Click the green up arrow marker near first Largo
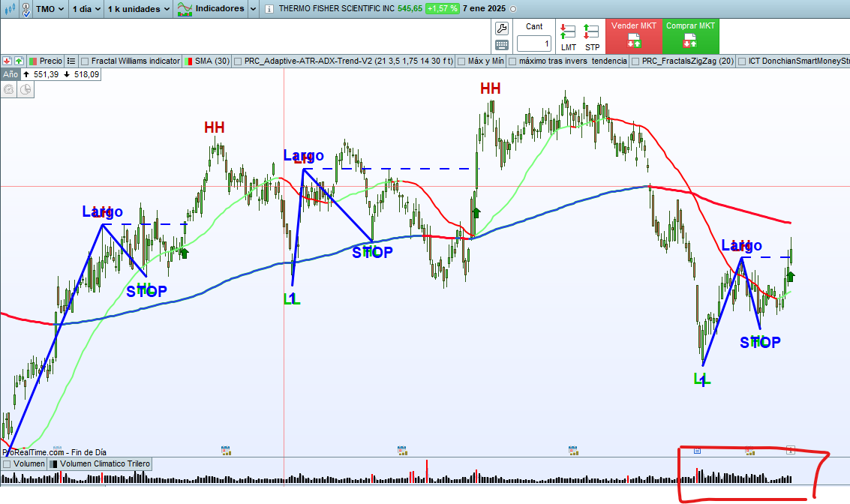This screenshot has width=850, height=504. point(184,253)
